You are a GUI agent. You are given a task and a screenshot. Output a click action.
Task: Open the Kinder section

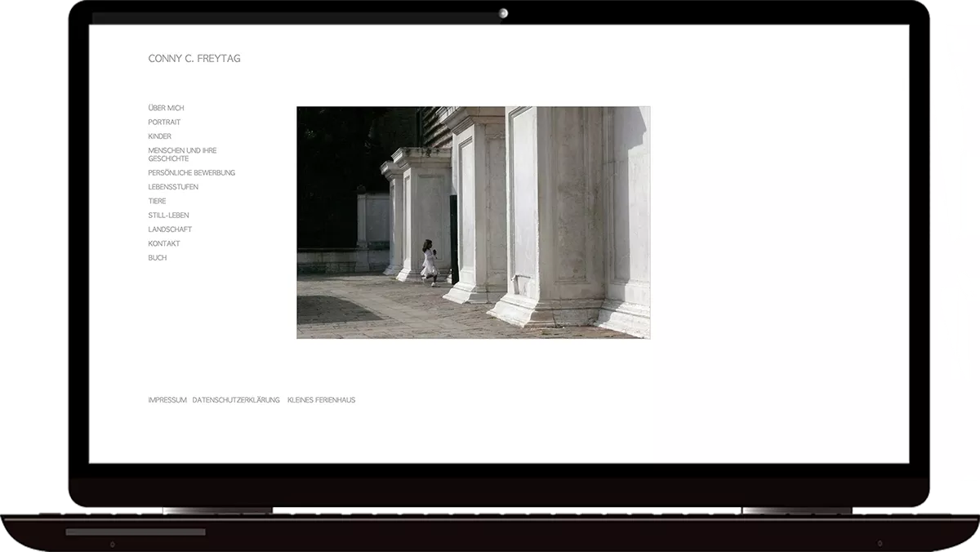point(159,136)
